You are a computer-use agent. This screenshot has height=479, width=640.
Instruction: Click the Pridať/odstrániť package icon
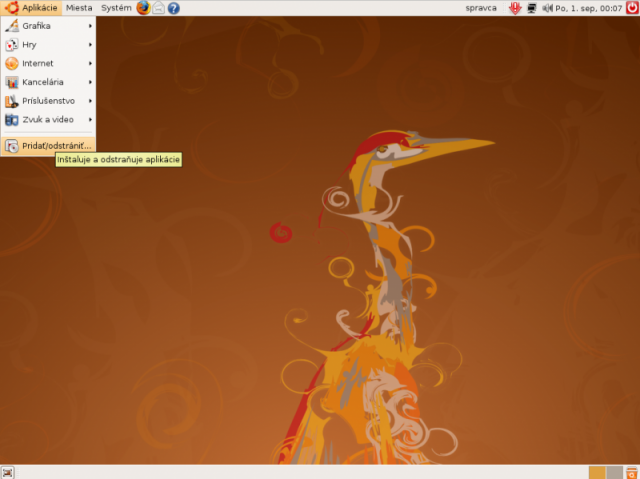pos(12,146)
